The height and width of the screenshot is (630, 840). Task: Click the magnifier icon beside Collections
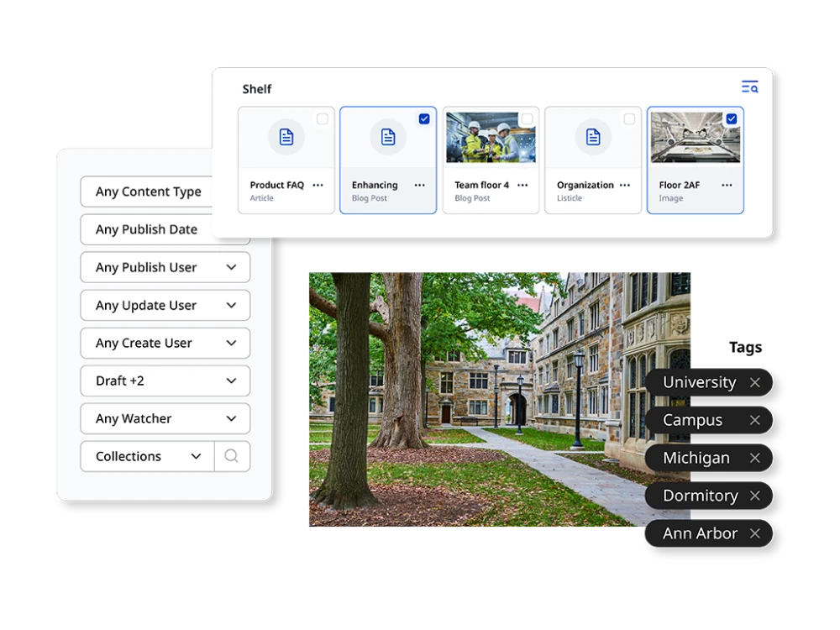[232, 456]
